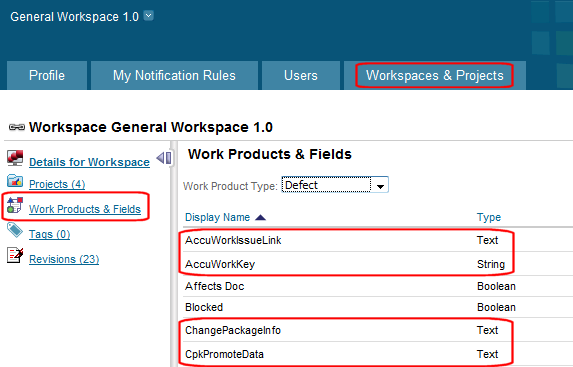This screenshot has width=573, height=367.
Task: Open the Tags (0) link
Action: tap(49, 234)
